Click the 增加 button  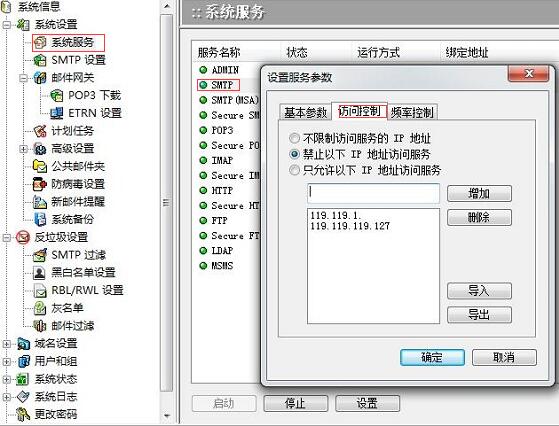pyautogui.click(x=479, y=194)
